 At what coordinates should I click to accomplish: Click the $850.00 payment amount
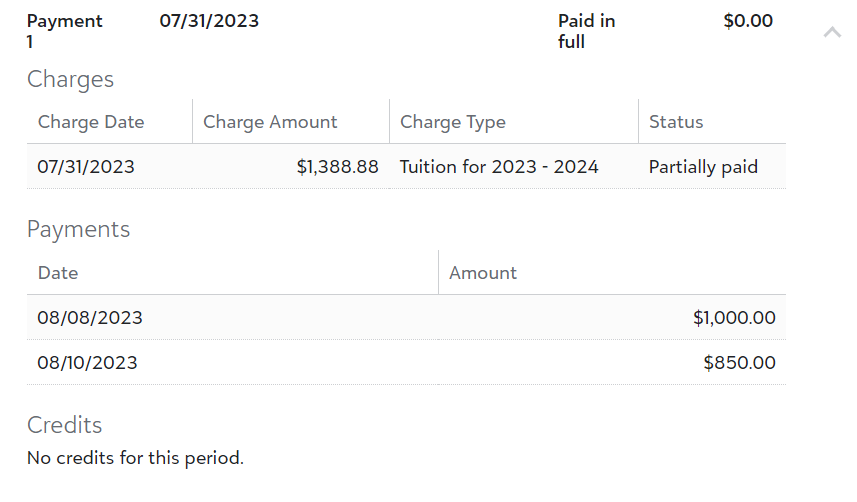tap(739, 363)
